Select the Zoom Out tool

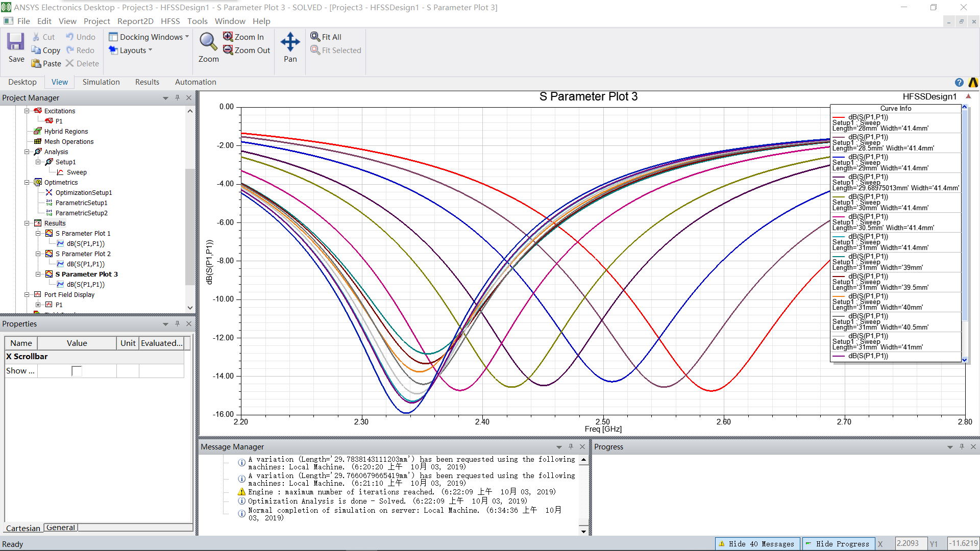[x=246, y=50]
